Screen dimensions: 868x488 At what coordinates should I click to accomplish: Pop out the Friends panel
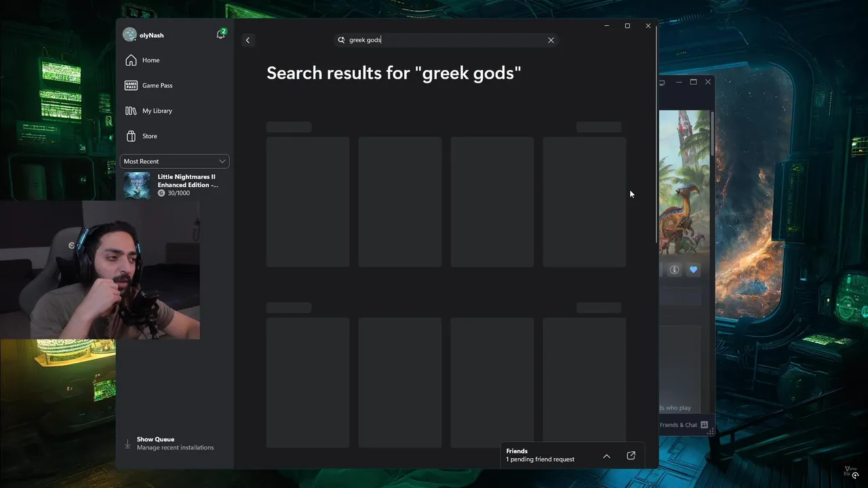pos(631,455)
